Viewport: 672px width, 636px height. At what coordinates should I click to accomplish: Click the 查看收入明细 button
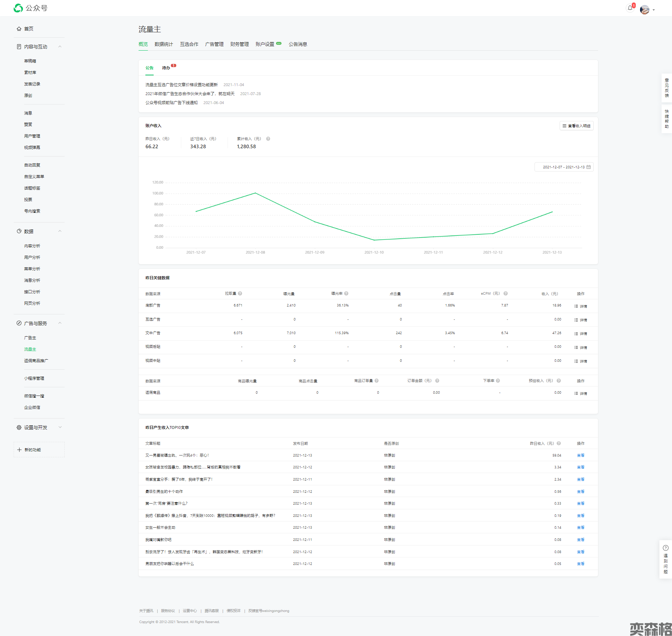tap(577, 126)
